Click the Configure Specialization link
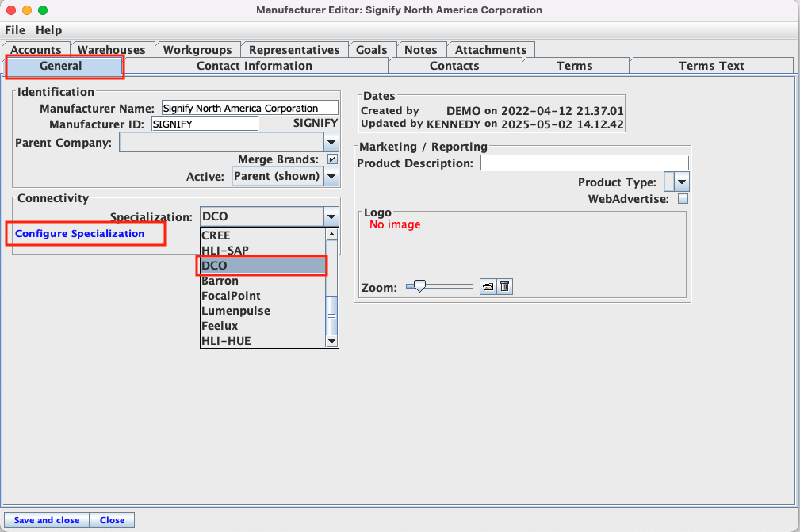800x532 pixels. 80,234
